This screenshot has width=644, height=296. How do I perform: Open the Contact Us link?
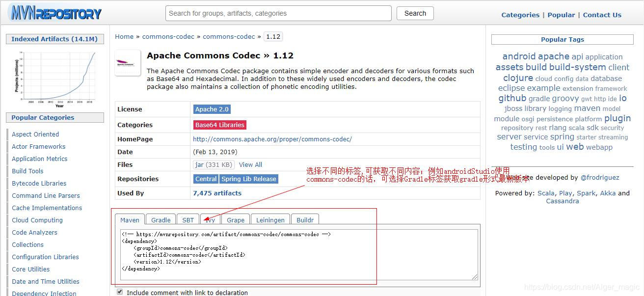(602, 15)
